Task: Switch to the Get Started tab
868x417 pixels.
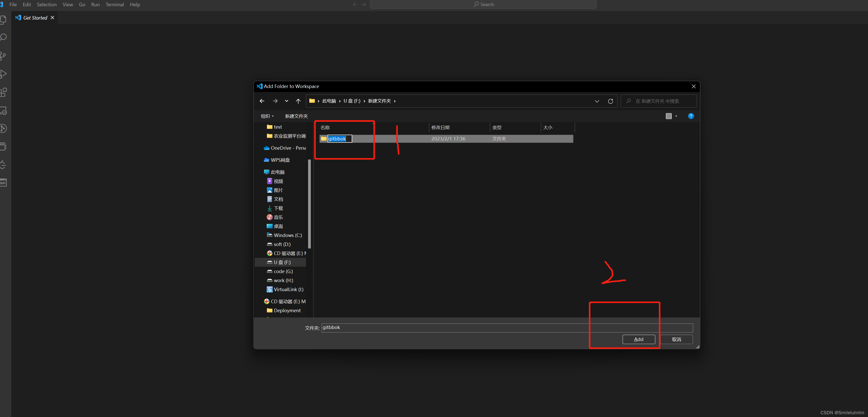Action: coord(35,18)
